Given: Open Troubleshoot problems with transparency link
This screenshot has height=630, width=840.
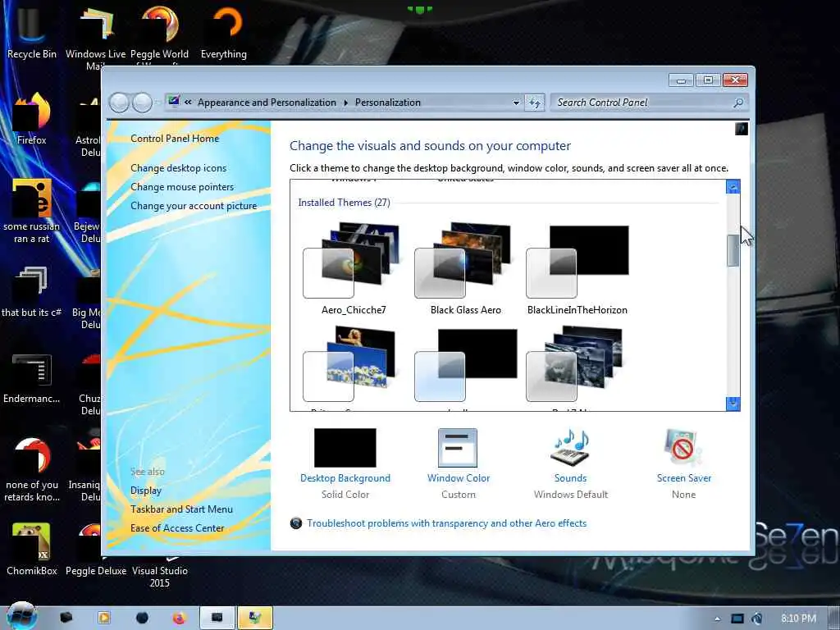Looking at the screenshot, I should pyautogui.click(x=447, y=523).
